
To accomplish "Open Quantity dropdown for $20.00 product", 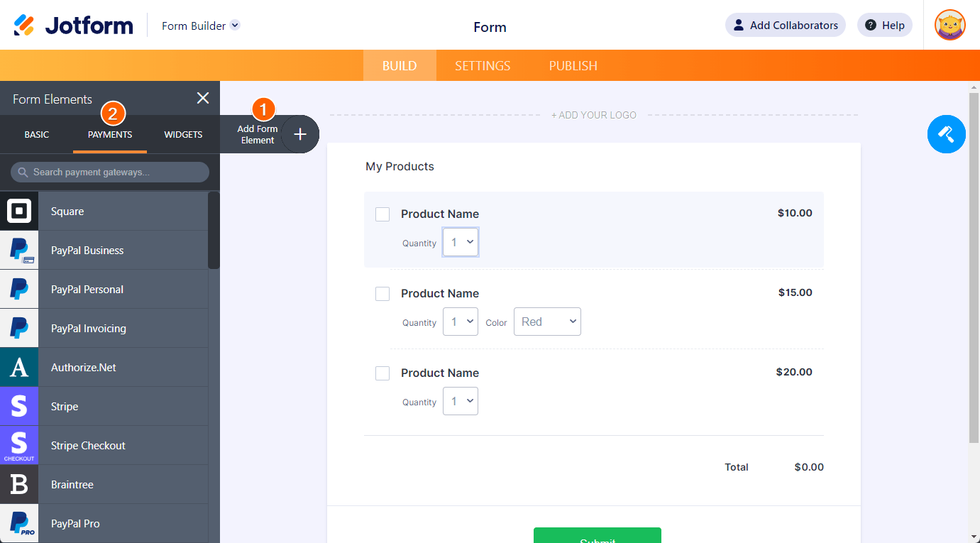I will click(x=461, y=401).
